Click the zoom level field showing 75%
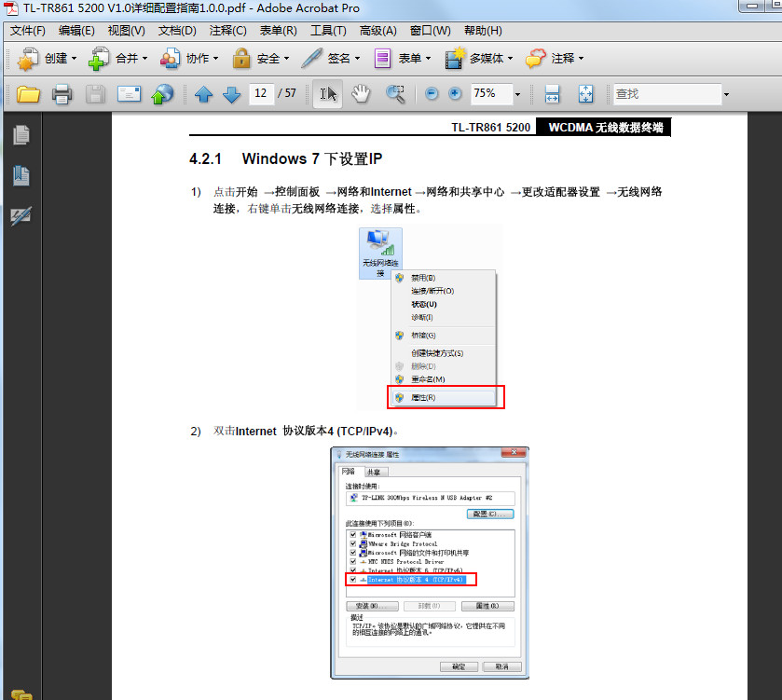Screen dimensions: 782x700 click(492, 94)
